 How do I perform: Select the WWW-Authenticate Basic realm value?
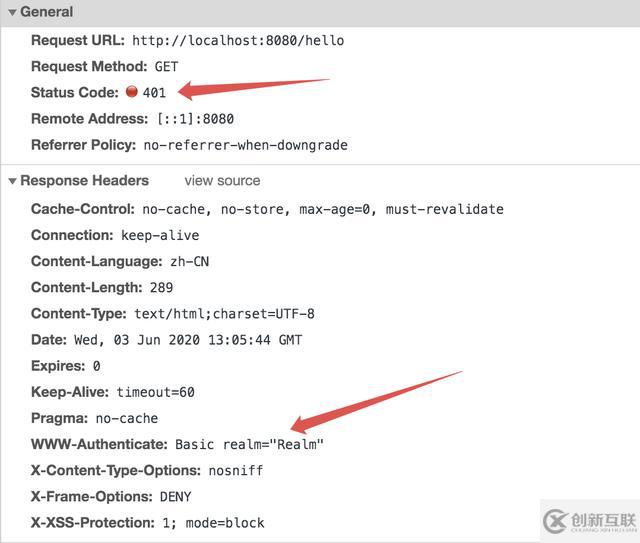(249, 444)
